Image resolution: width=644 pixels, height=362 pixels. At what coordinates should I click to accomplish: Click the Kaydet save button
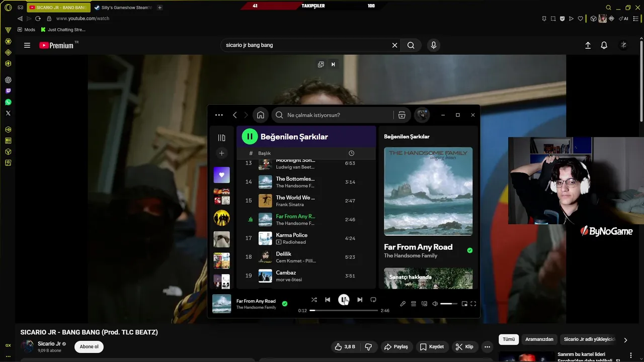tap(432, 346)
